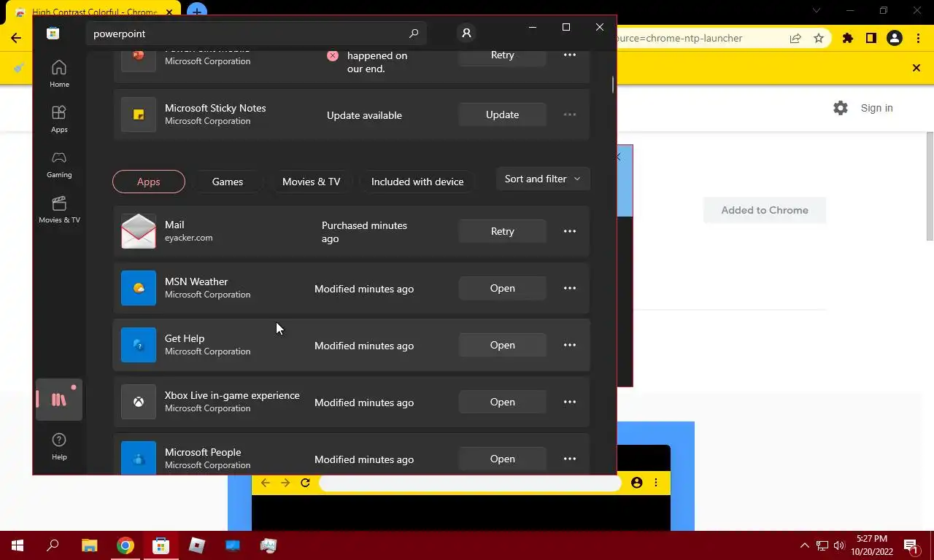Expand Chrome tab search chevron
Image resolution: width=934 pixels, height=560 pixels.
click(817, 11)
